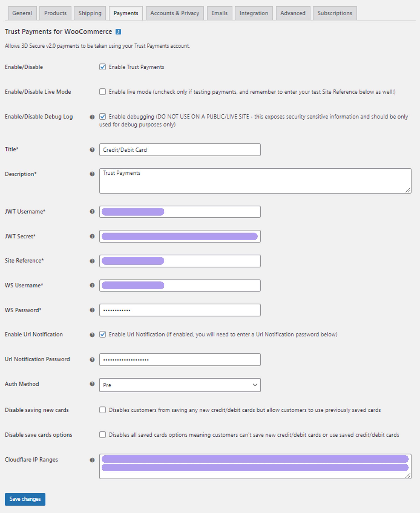Open the Subscriptions tab

[335, 13]
